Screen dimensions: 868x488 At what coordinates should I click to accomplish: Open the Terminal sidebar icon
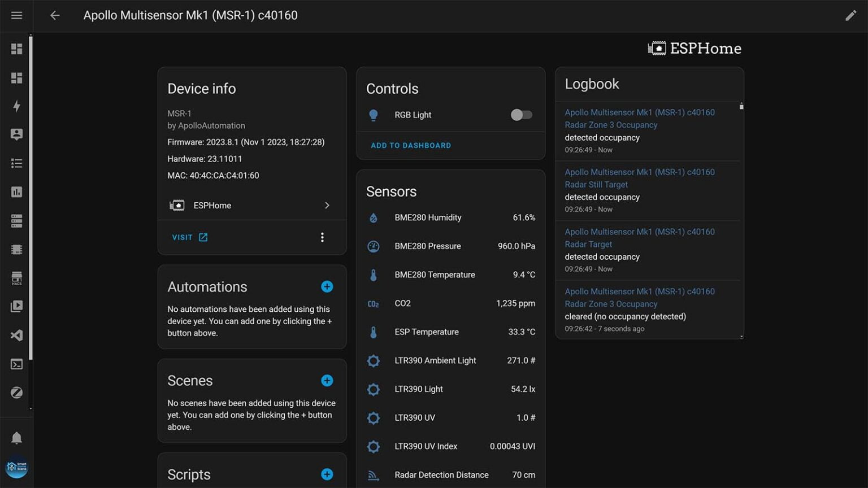point(16,364)
